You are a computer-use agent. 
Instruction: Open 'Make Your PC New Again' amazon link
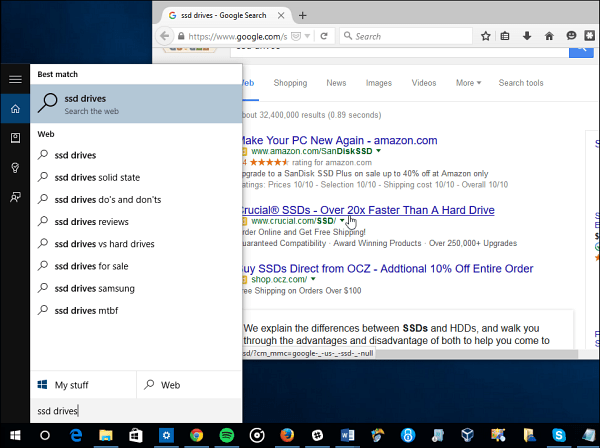click(340, 140)
